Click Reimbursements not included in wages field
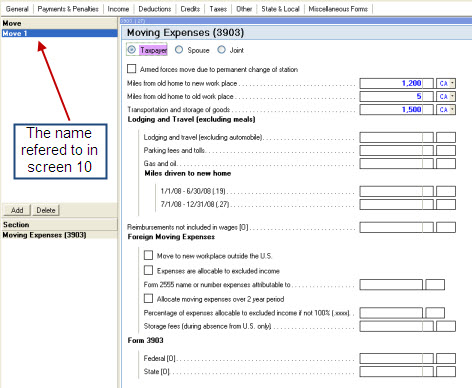Image resolution: width=472 pixels, height=388 pixels. pyautogui.click(x=397, y=227)
